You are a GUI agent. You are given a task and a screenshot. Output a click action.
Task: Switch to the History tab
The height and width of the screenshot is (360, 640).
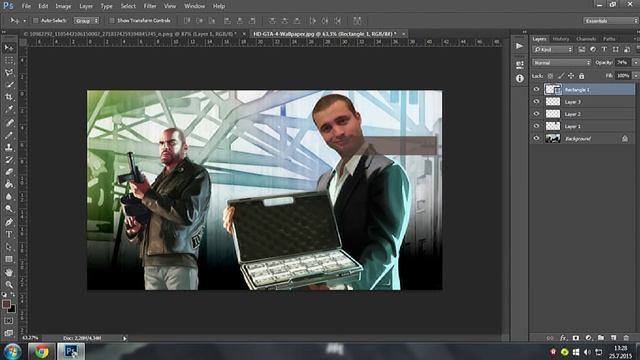click(560, 39)
